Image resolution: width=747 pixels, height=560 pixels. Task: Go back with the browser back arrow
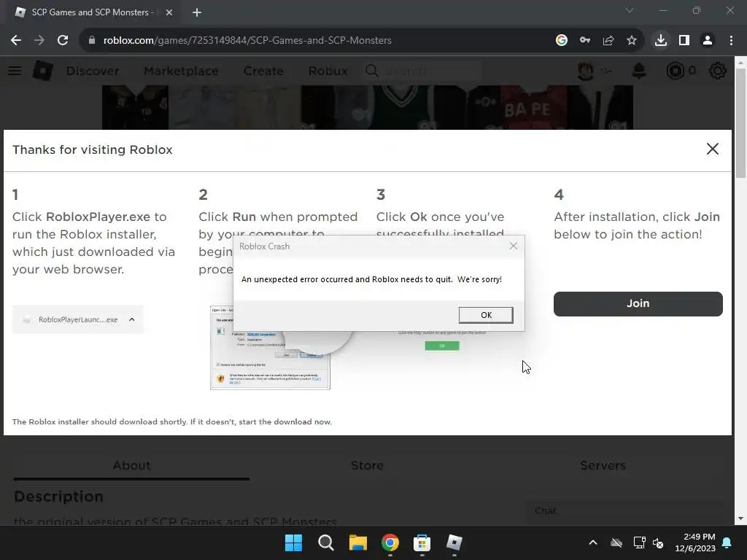[x=16, y=41]
